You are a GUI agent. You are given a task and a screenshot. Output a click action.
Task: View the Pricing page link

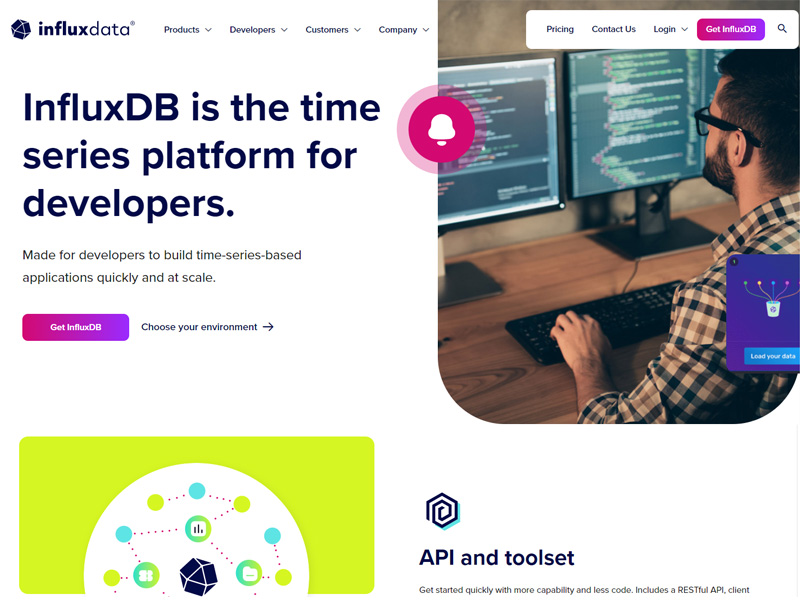[x=560, y=30]
